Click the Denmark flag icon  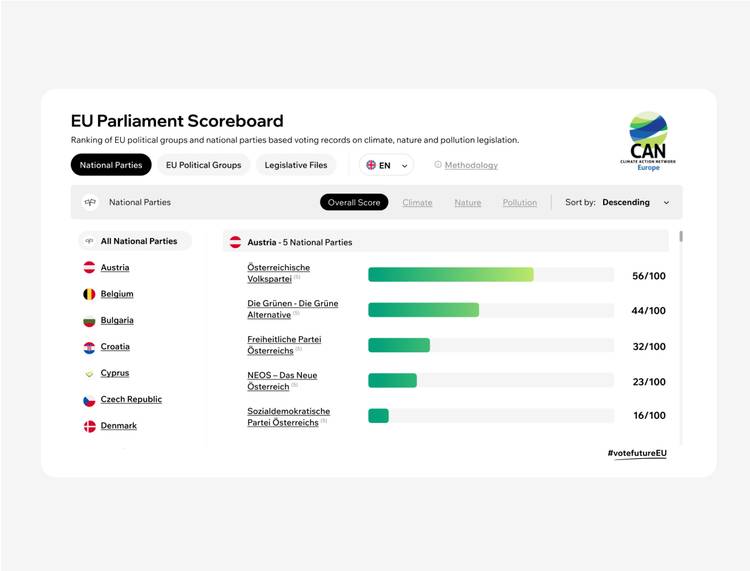coord(89,426)
